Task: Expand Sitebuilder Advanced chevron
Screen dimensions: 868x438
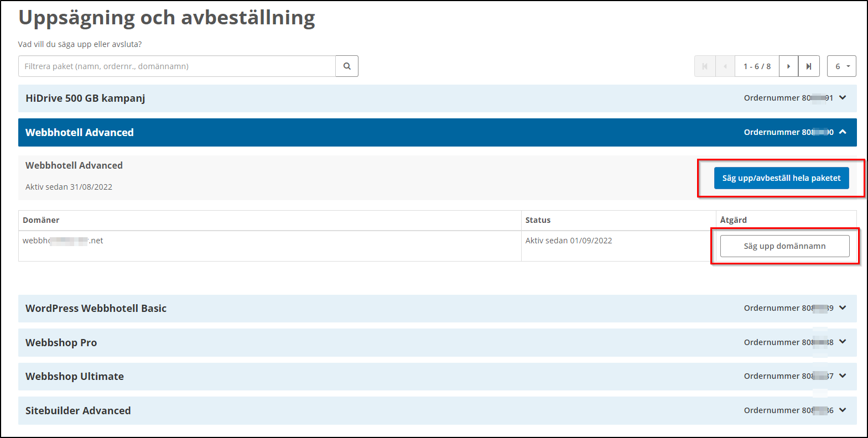Action: (843, 410)
